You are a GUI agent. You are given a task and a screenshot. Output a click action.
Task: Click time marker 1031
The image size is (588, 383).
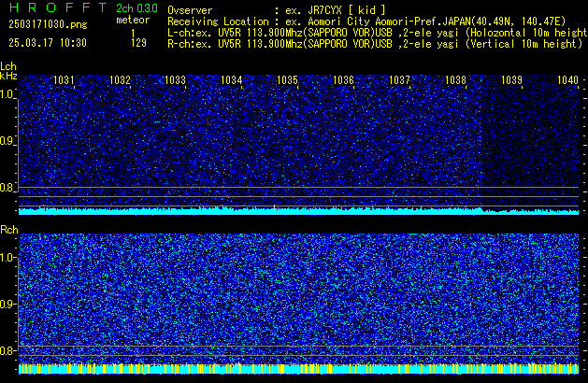(64, 80)
